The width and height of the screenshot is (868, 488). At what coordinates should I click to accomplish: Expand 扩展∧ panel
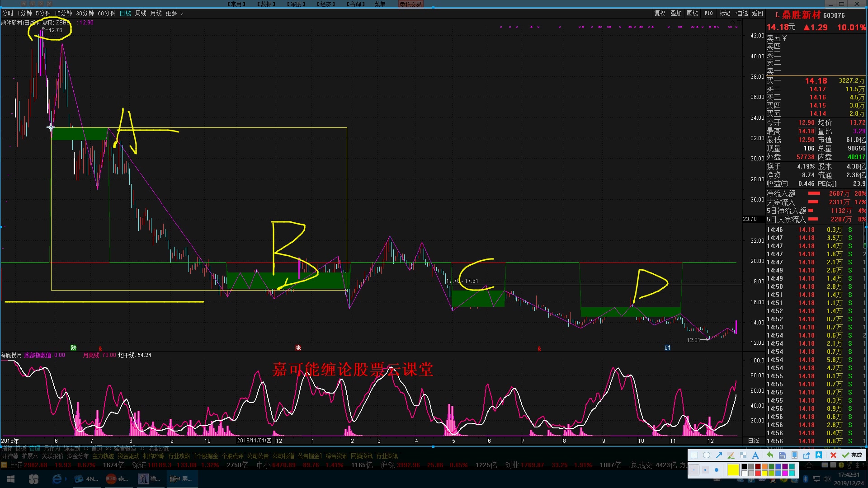coord(30,456)
